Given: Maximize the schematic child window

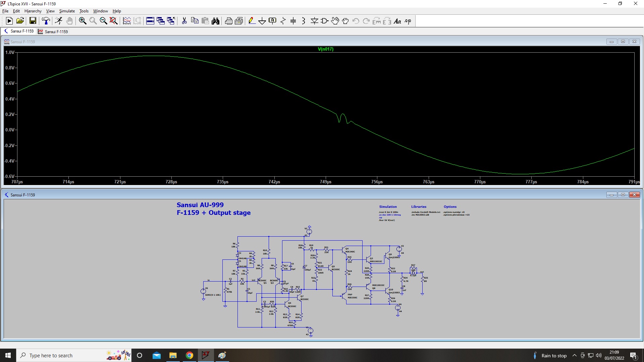Looking at the screenshot, I should tap(623, 195).
